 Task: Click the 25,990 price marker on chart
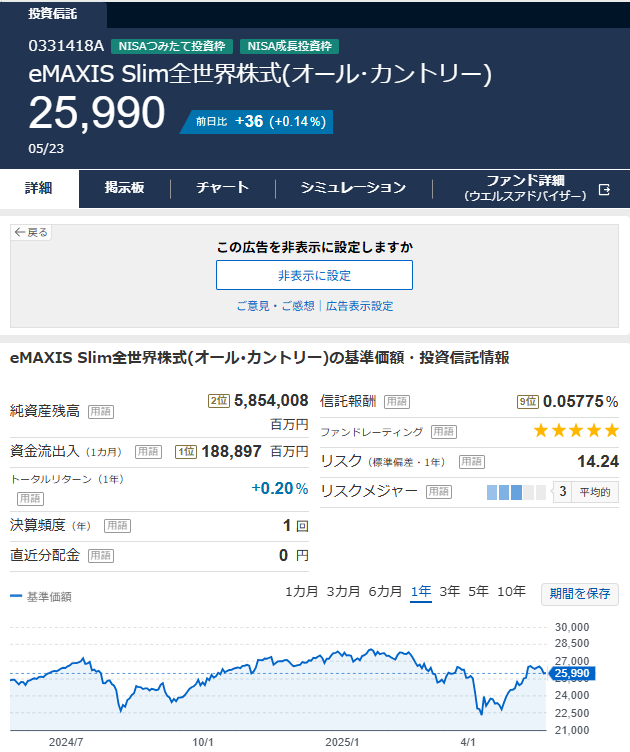pyautogui.click(x=572, y=673)
